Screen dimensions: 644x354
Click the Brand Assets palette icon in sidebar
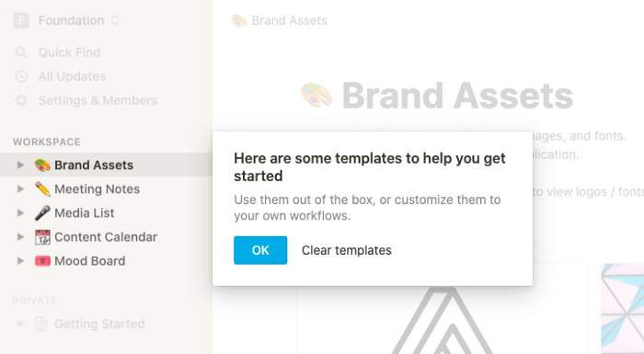click(x=42, y=166)
